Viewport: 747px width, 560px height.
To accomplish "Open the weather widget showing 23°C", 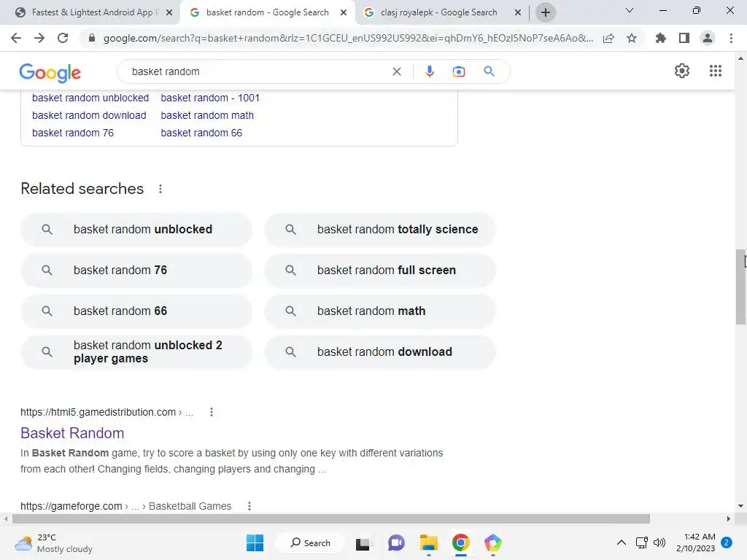I will point(53,542).
